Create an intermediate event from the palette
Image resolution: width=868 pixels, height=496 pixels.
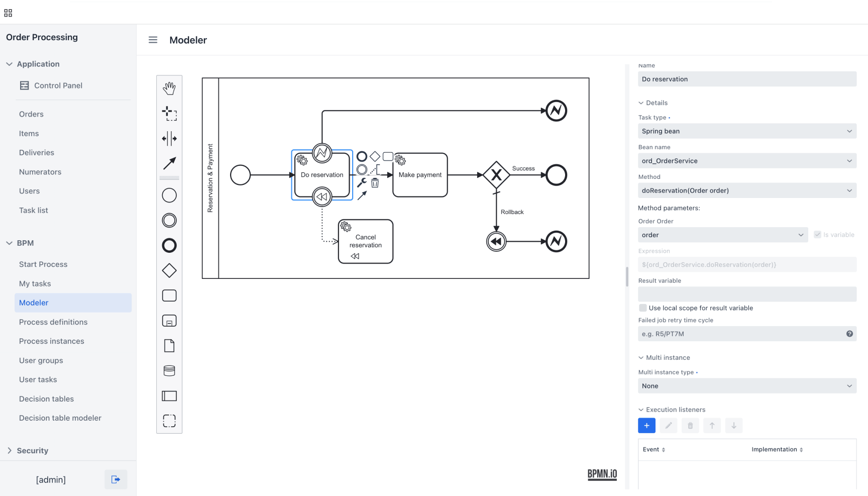click(169, 220)
